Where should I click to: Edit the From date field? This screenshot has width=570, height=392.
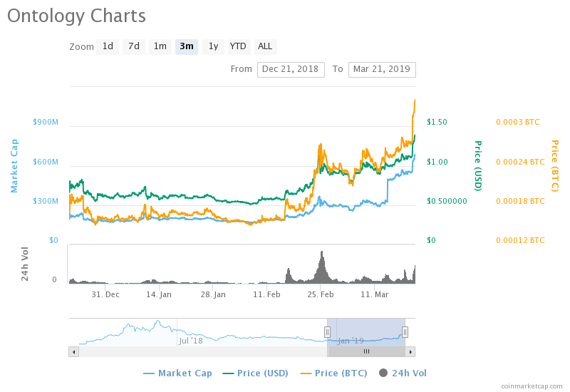[x=291, y=69]
